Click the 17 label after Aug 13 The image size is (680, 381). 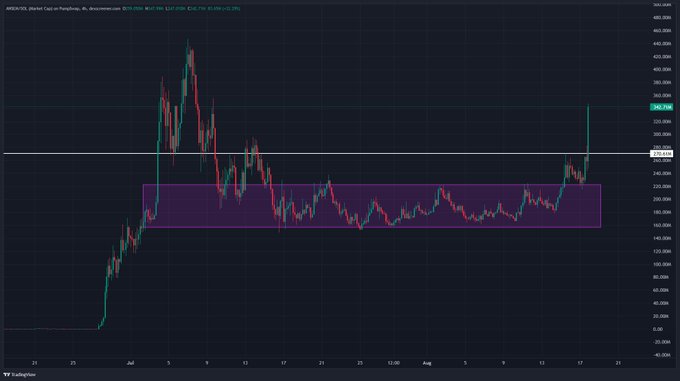pos(580,363)
